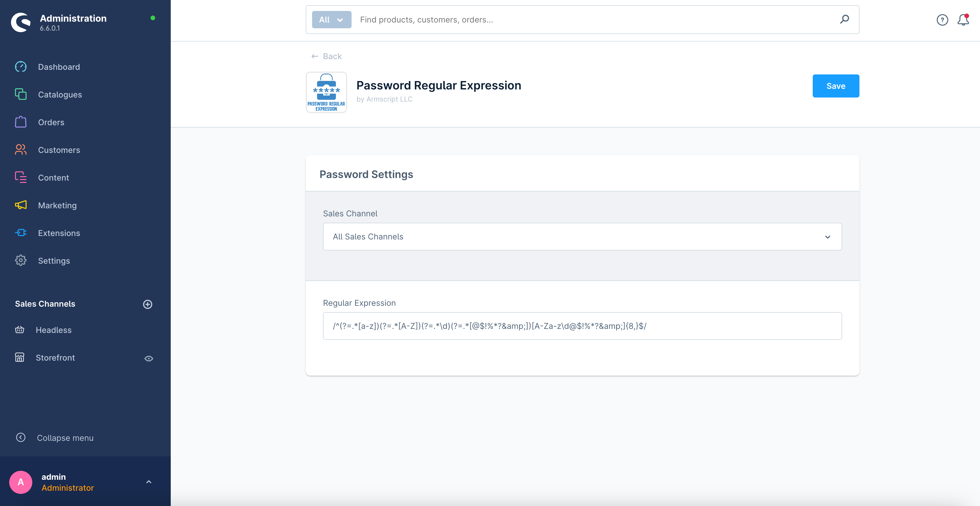Image resolution: width=980 pixels, height=506 pixels.
Task: Collapse the left sidebar menu
Action: coord(65,437)
